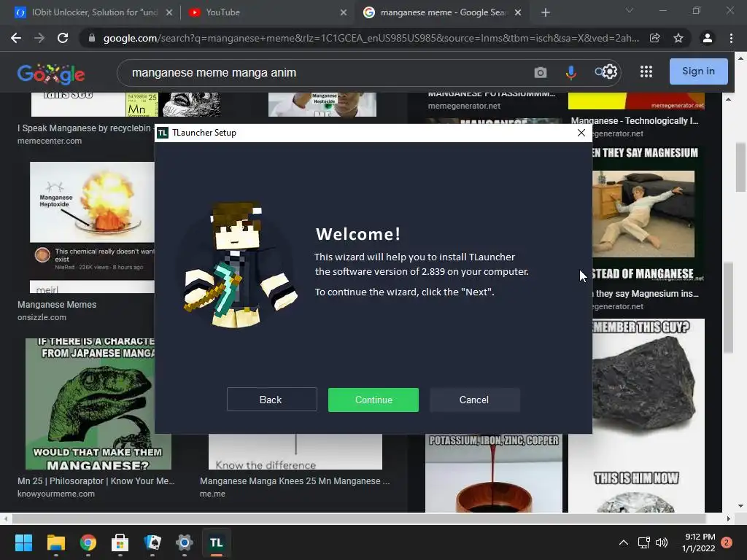Close the manganese meme search tab
The width and height of the screenshot is (747, 560).
tap(519, 12)
